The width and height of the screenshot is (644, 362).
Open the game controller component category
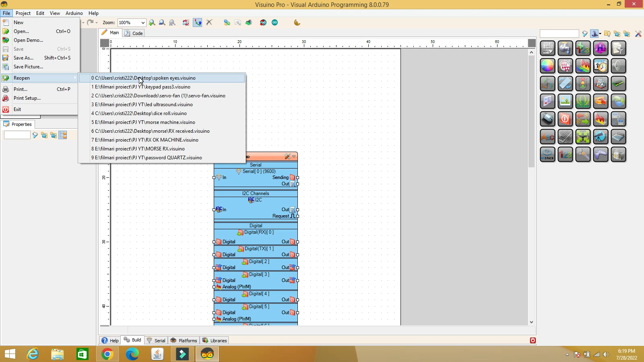tap(601, 154)
